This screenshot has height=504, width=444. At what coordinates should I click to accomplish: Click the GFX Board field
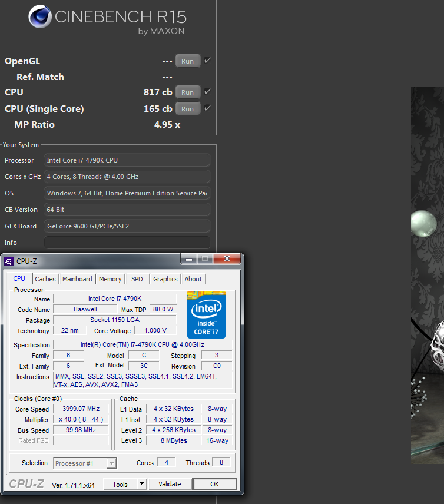click(127, 226)
